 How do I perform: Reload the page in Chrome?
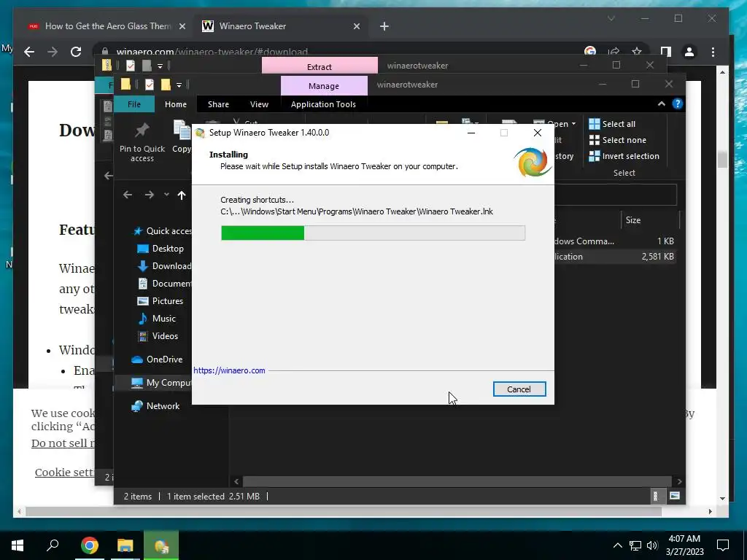(76, 52)
